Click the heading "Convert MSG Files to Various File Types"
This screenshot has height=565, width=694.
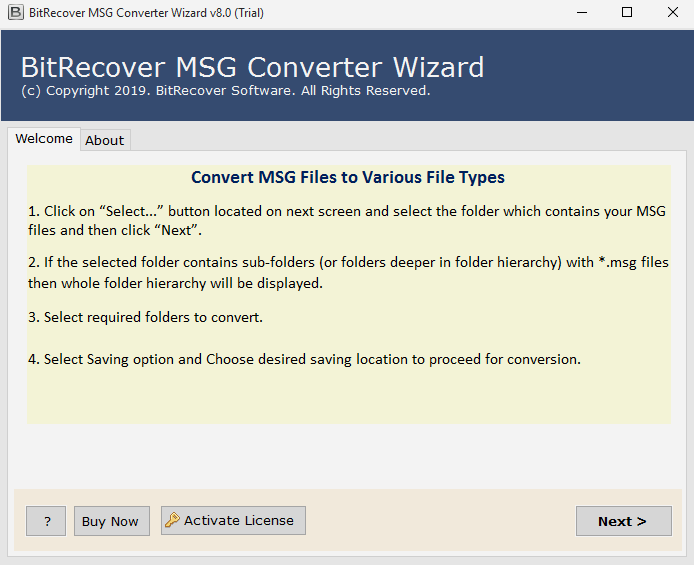(348, 177)
